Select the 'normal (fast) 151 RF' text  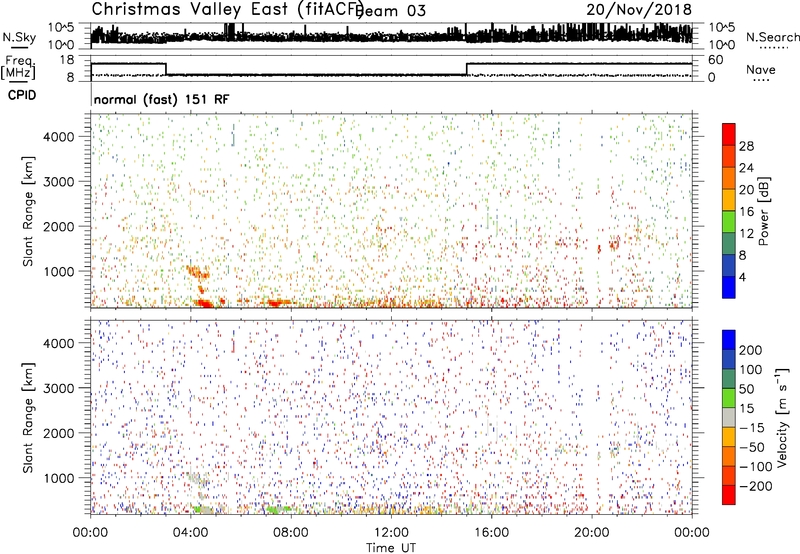click(162, 99)
